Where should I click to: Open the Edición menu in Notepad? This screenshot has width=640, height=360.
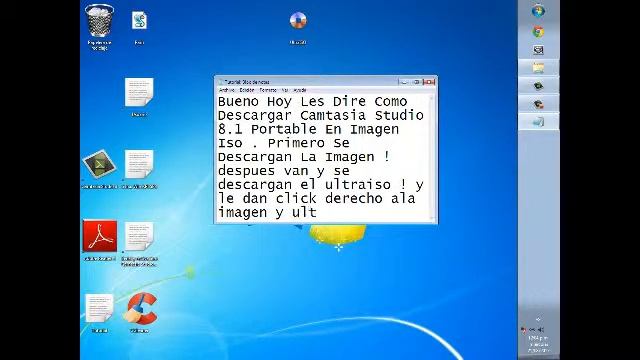[x=247, y=90]
